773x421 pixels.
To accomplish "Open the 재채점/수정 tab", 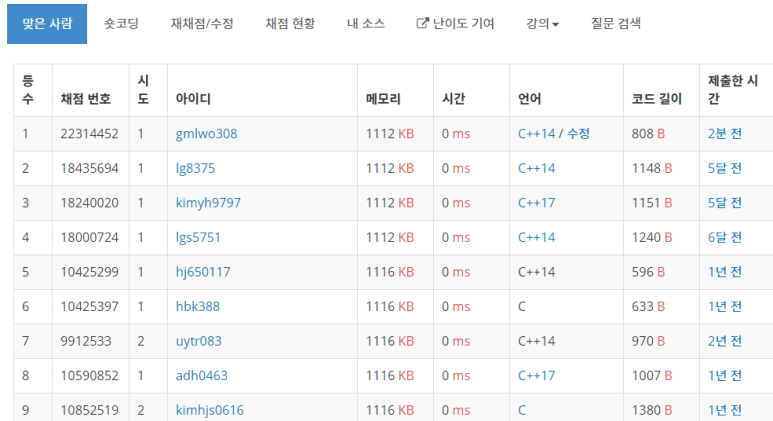I will coord(202,24).
